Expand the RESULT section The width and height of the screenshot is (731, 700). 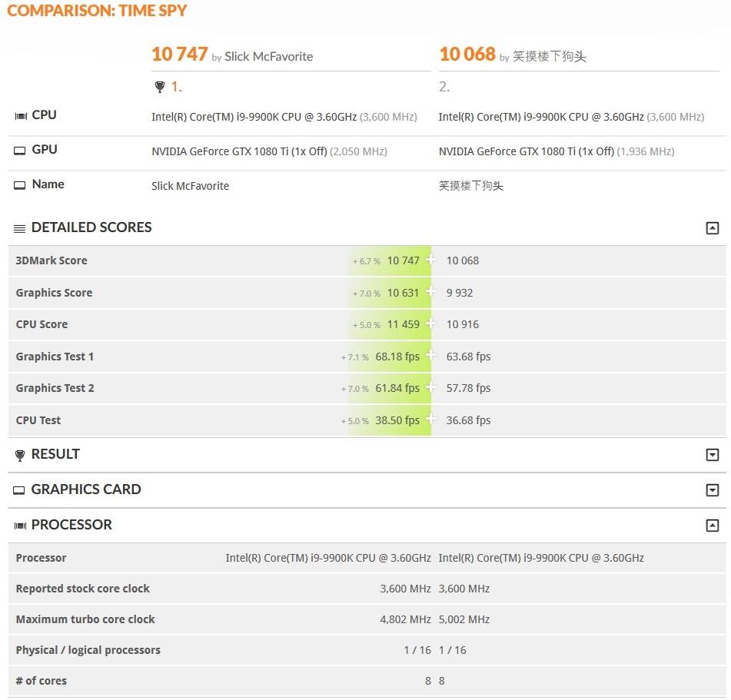[x=713, y=454]
